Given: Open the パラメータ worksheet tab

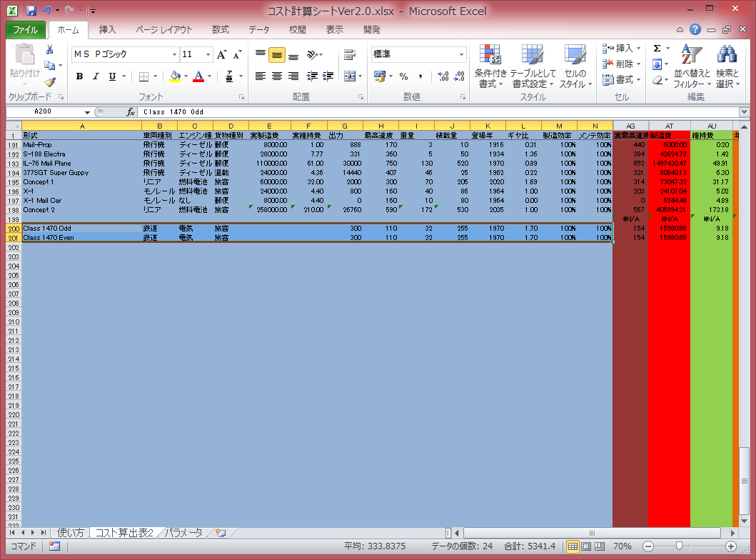Looking at the screenshot, I should point(183,533).
